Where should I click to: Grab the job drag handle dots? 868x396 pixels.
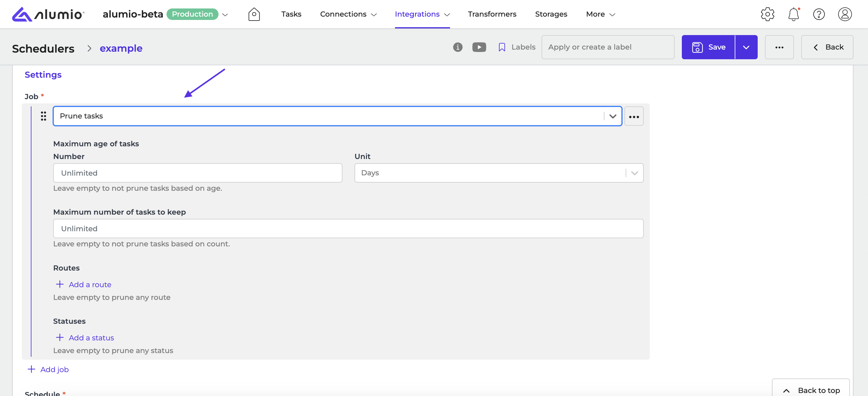(x=44, y=116)
